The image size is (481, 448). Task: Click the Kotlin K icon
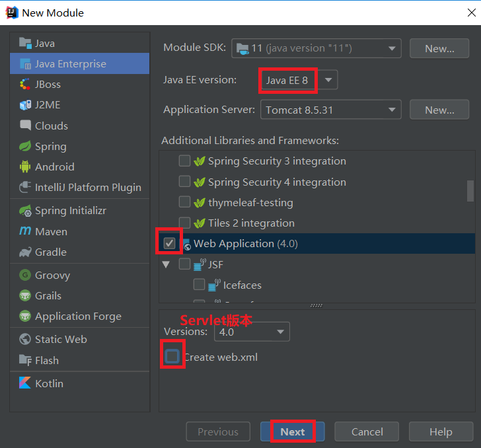point(25,383)
